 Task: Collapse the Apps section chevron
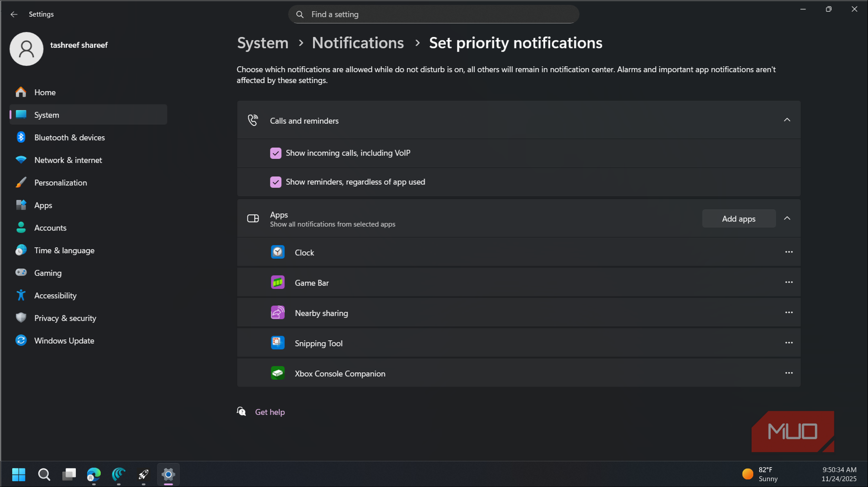tap(787, 218)
